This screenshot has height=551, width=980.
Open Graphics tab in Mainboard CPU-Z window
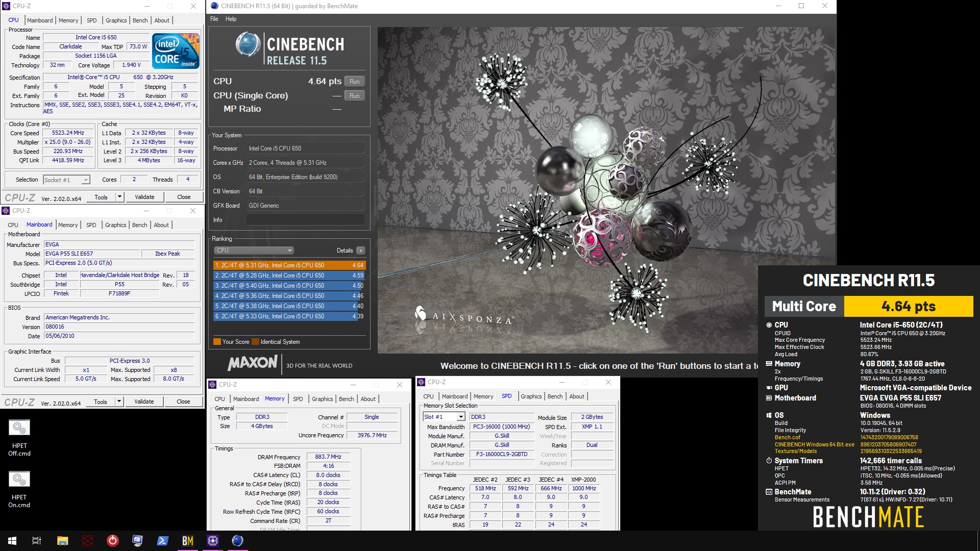[116, 225]
